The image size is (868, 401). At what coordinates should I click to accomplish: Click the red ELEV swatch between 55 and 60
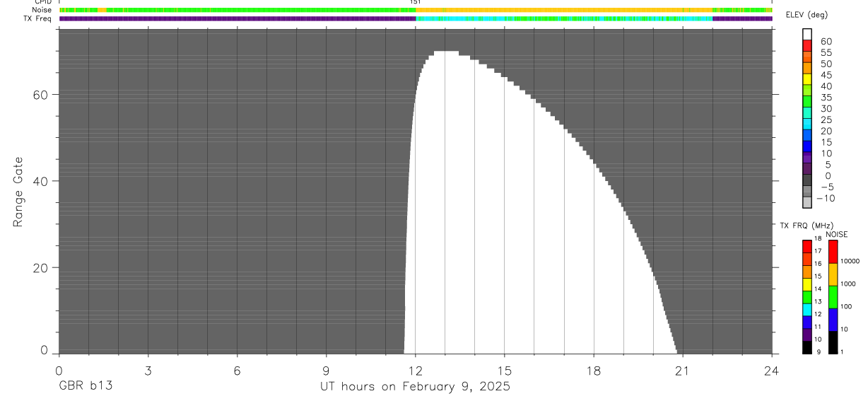coord(807,46)
